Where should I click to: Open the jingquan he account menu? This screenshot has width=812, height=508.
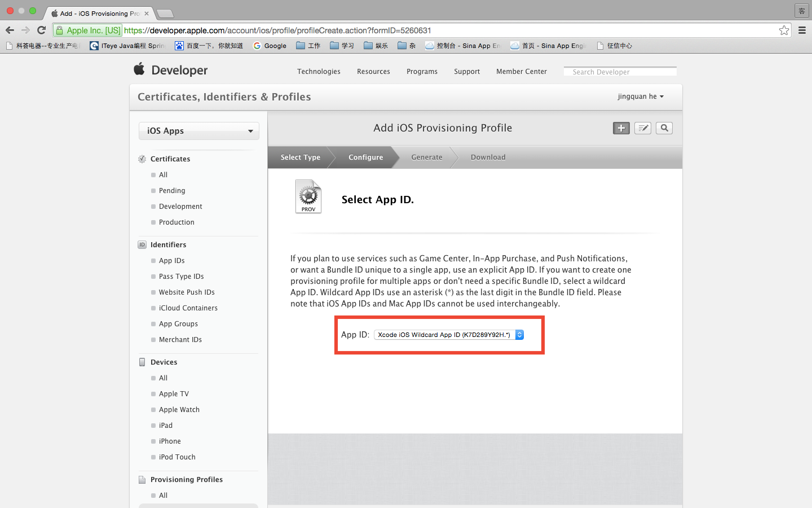(641, 97)
